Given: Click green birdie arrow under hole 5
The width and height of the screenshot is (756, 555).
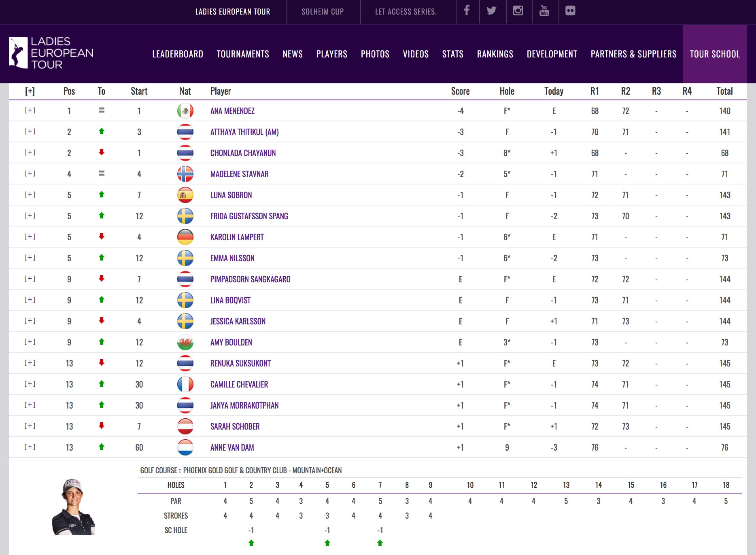Looking at the screenshot, I should pos(327,543).
